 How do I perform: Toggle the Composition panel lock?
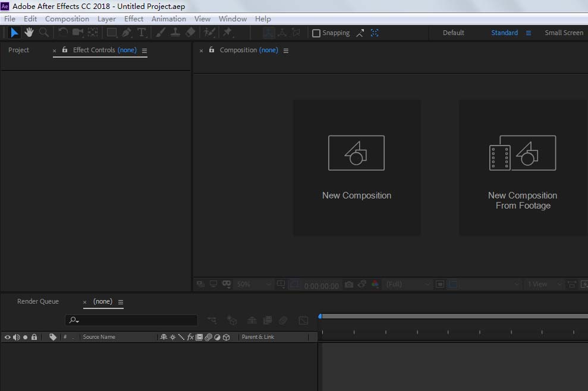pyautogui.click(x=212, y=50)
